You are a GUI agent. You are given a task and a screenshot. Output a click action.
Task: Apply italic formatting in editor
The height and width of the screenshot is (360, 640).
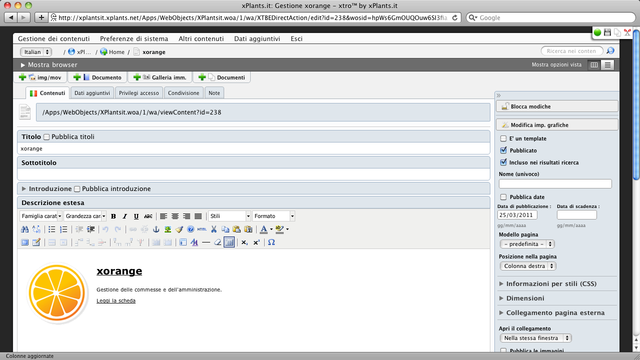pos(125,216)
